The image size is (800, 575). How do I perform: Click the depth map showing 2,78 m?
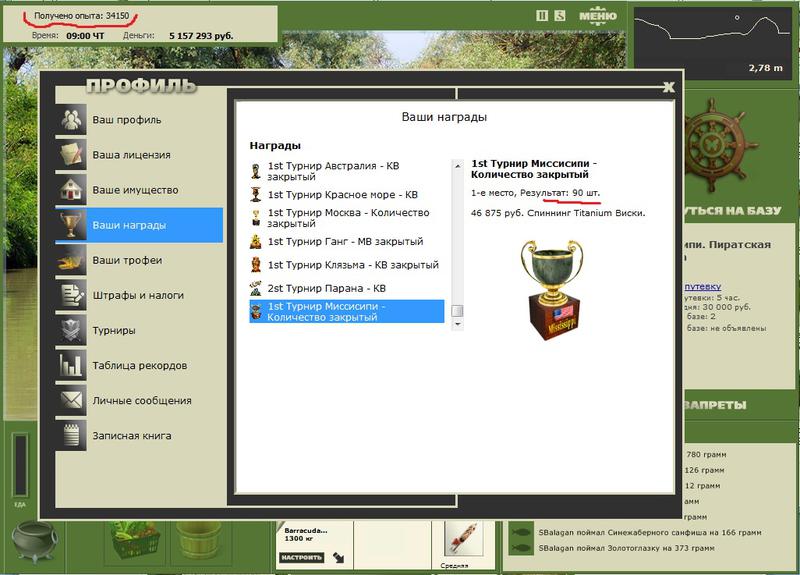714,43
